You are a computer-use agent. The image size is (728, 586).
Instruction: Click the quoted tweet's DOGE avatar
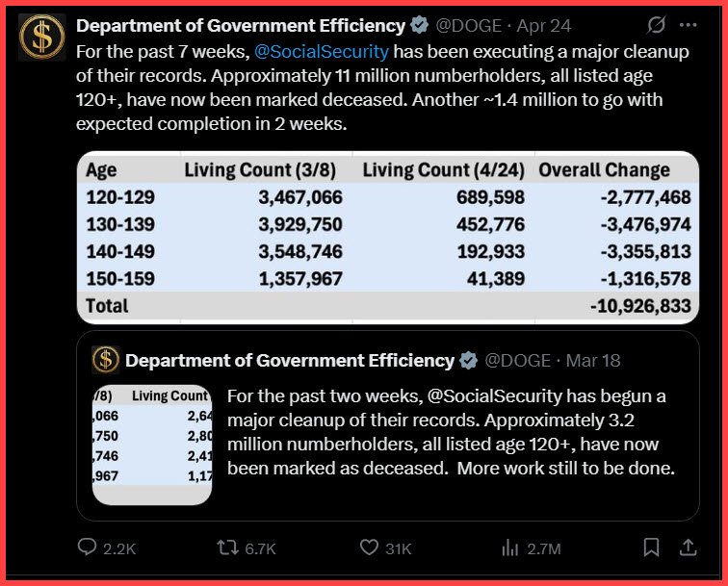click(105, 360)
